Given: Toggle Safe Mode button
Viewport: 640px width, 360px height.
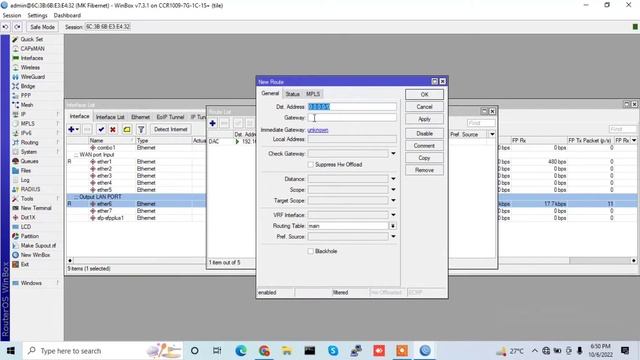Looking at the screenshot, I should click(x=42, y=27).
